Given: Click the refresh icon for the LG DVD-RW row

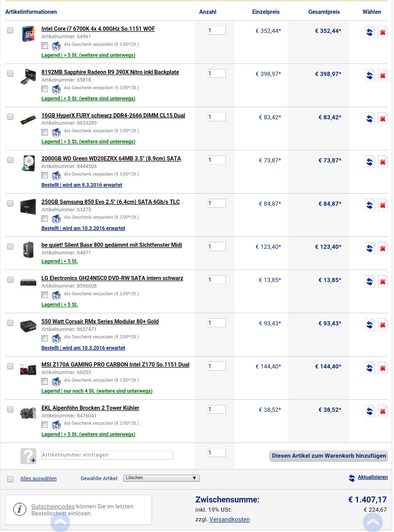Looking at the screenshot, I should click(370, 281).
